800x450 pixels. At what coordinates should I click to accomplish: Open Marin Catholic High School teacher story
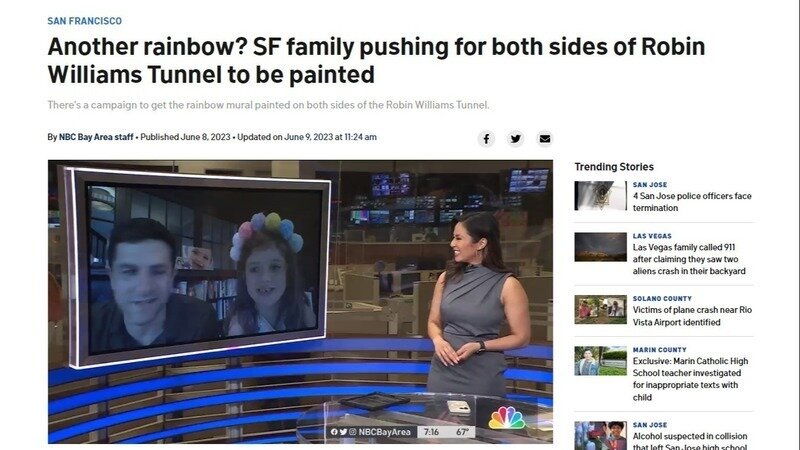690,379
